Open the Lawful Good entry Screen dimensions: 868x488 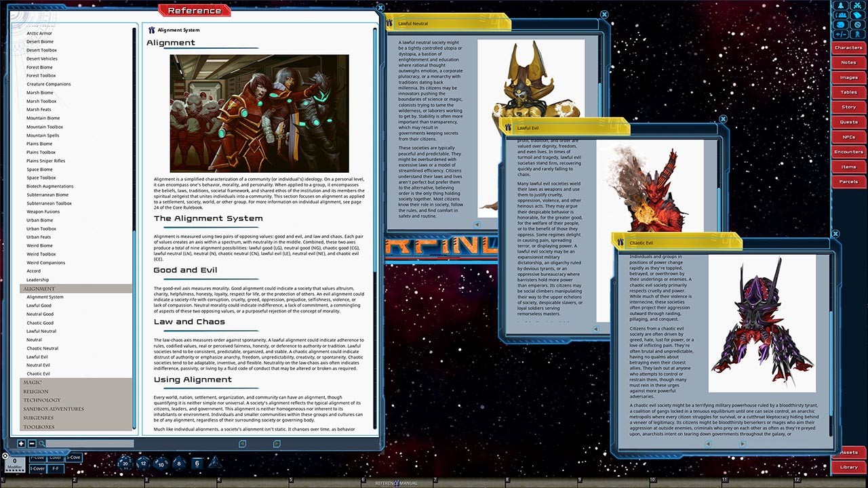39,306
